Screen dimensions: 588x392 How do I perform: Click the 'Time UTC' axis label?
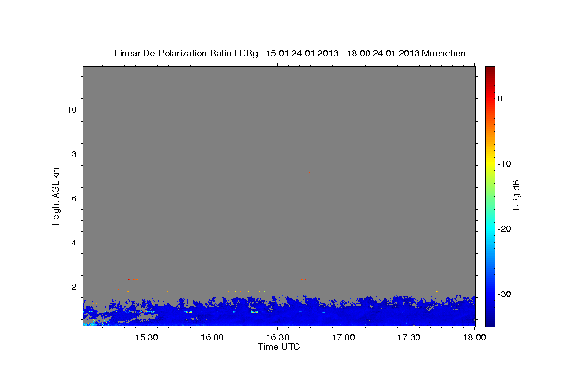[x=279, y=347]
